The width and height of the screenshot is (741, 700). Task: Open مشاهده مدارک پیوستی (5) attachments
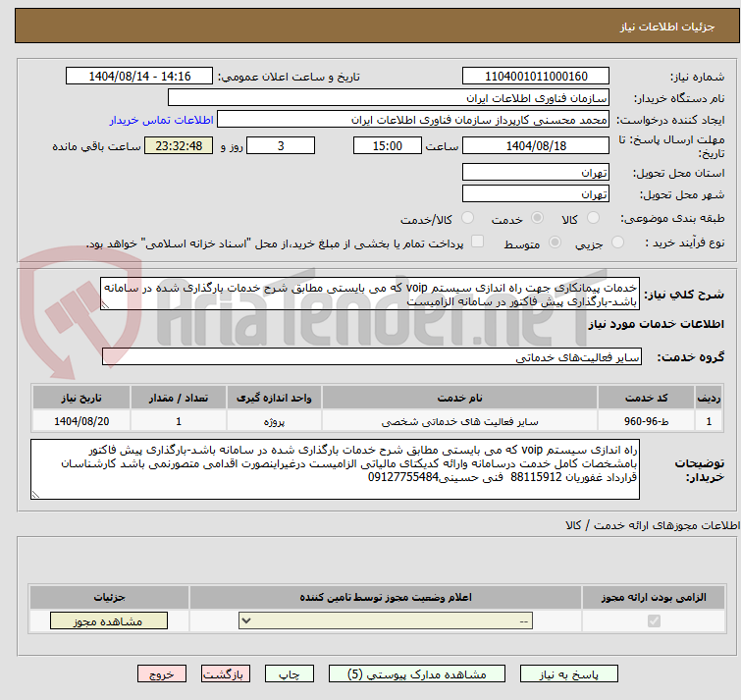point(417,674)
